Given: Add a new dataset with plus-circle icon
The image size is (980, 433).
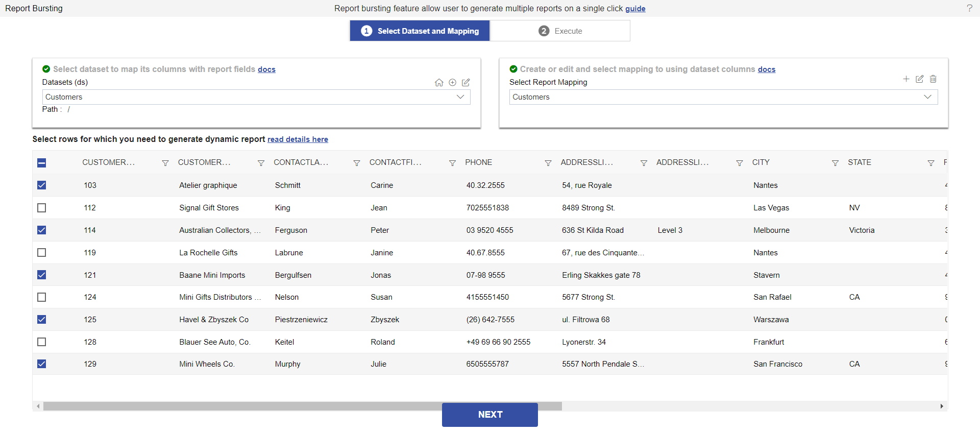Looking at the screenshot, I should point(452,83).
